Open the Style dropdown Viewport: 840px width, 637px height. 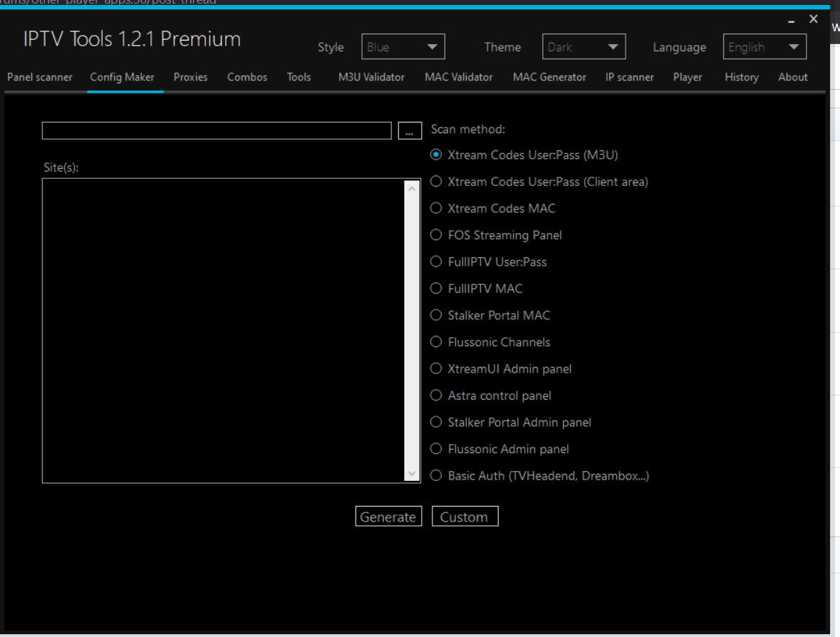coord(403,46)
